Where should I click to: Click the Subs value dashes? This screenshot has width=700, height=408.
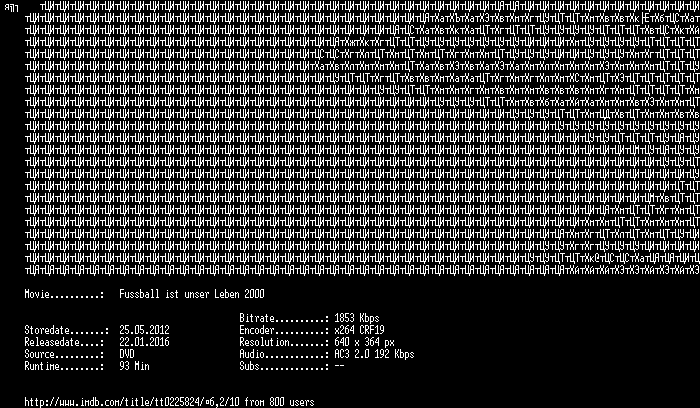click(339, 366)
